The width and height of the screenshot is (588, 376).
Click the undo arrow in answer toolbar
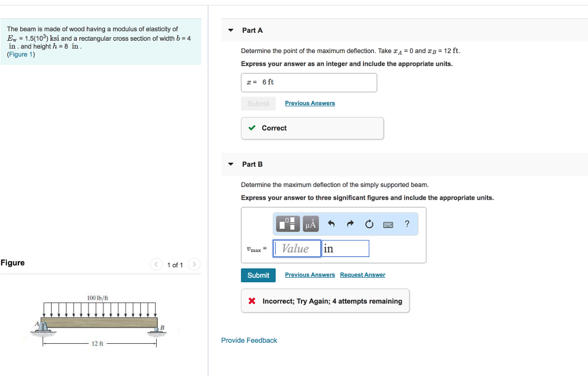(331, 224)
